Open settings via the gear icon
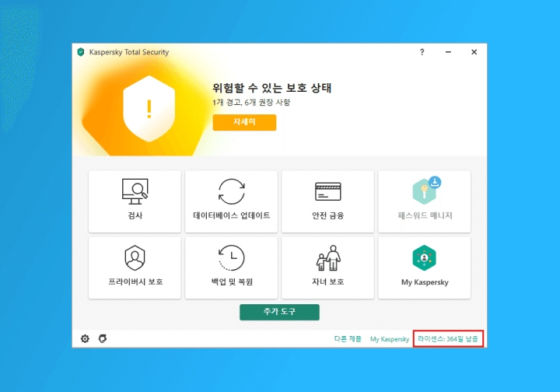 pos(86,339)
